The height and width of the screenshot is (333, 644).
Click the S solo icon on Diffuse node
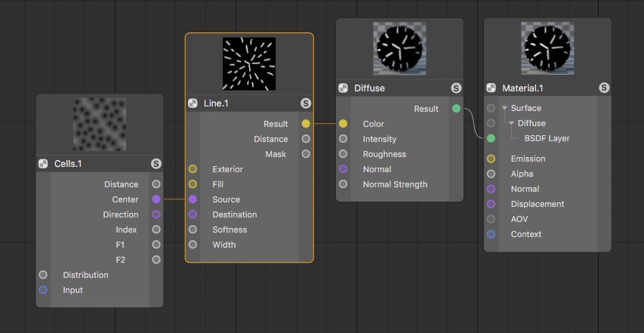click(456, 88)
